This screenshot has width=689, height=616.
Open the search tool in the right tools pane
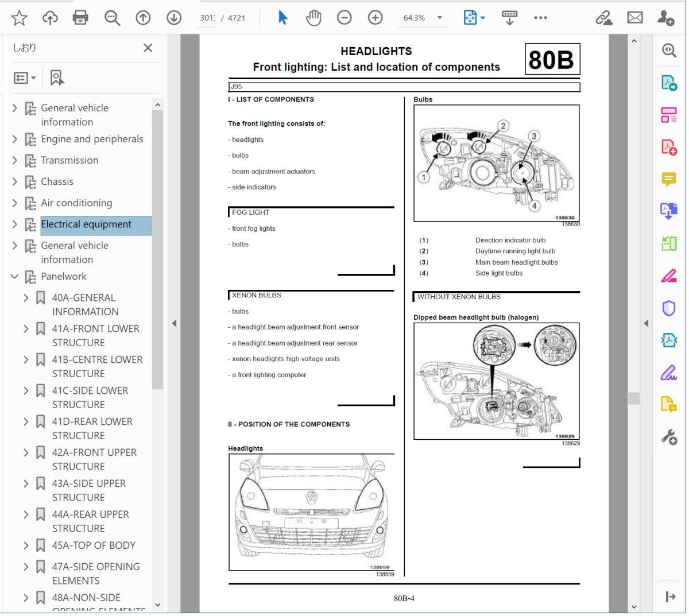coord(669,51)
